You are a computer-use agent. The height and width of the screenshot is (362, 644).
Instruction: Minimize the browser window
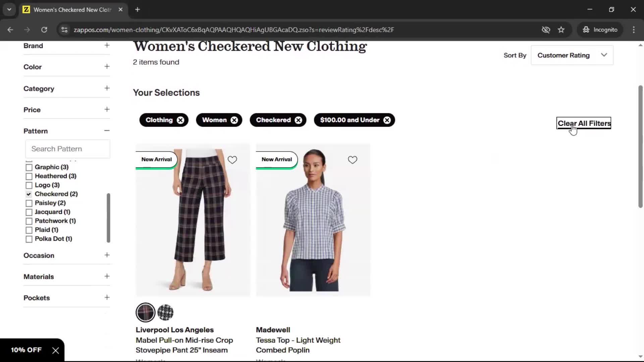coord(590,10)
